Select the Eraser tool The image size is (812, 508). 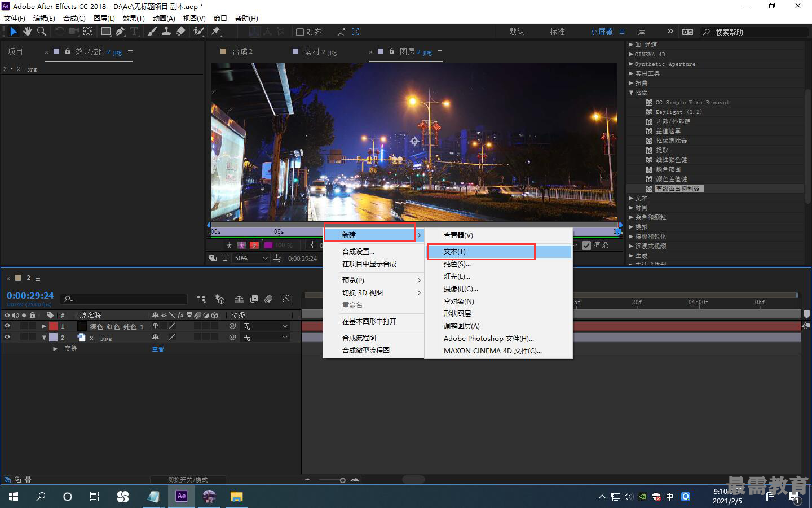(x=180, y=32)
